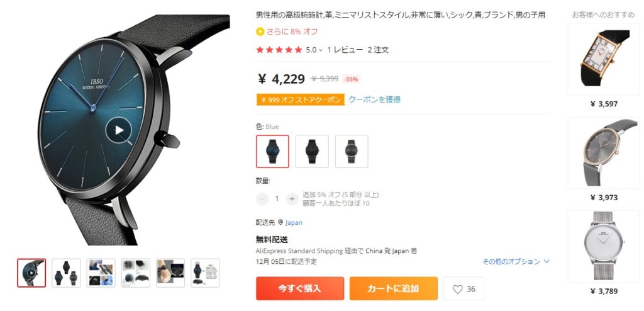Select the Blue watch color option

pos(273,151)
